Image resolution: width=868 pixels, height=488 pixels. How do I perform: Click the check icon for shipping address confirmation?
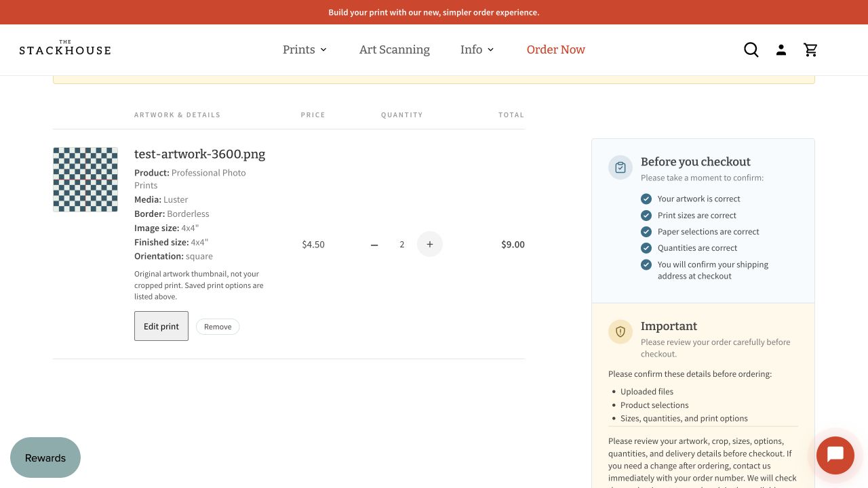tap(646, 264)
